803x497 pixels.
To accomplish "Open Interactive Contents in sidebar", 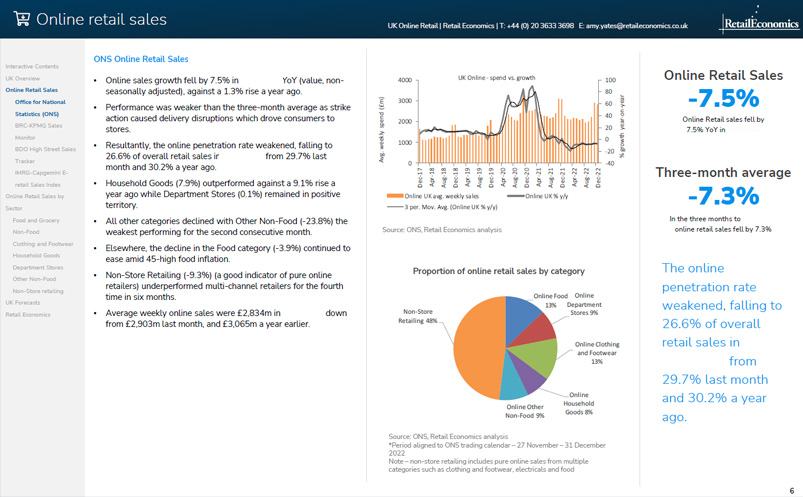I will point(32,66).
